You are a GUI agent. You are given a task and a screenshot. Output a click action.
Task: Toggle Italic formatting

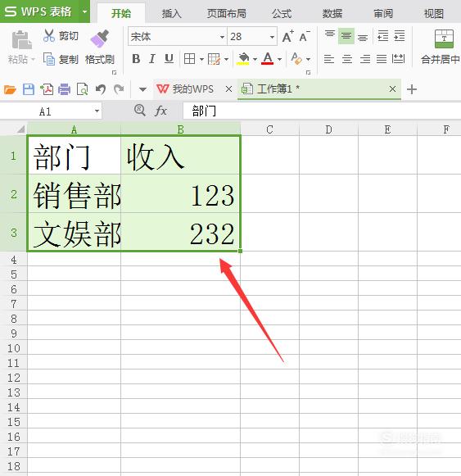[152, 59]
